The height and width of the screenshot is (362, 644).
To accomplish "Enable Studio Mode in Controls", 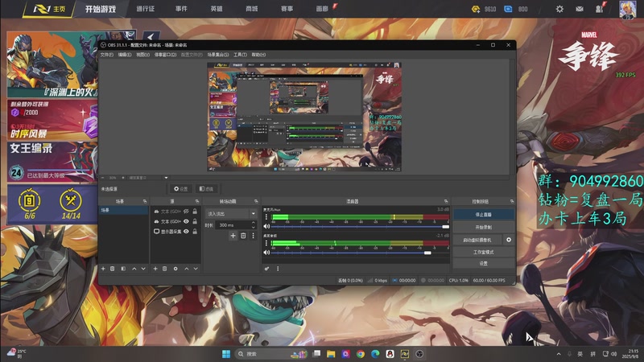I will (x=484, y=252).
